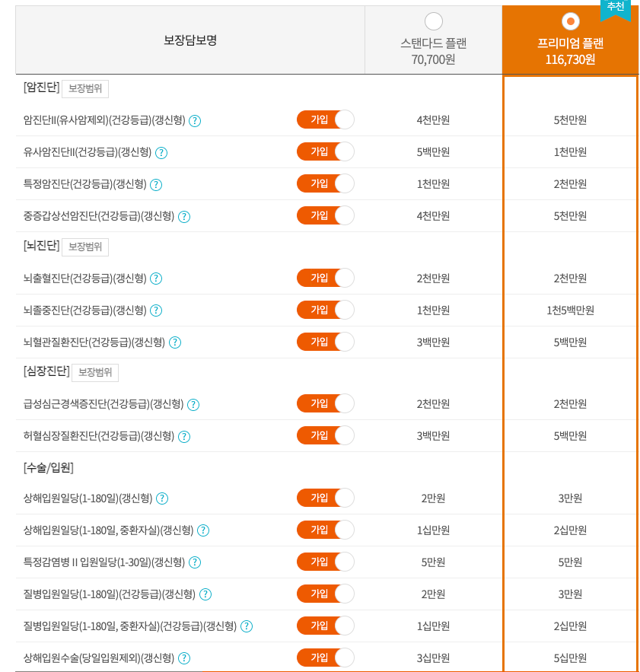
Task: Open 보장범위 details for 뇌진단 section
Action: [84, 247]
